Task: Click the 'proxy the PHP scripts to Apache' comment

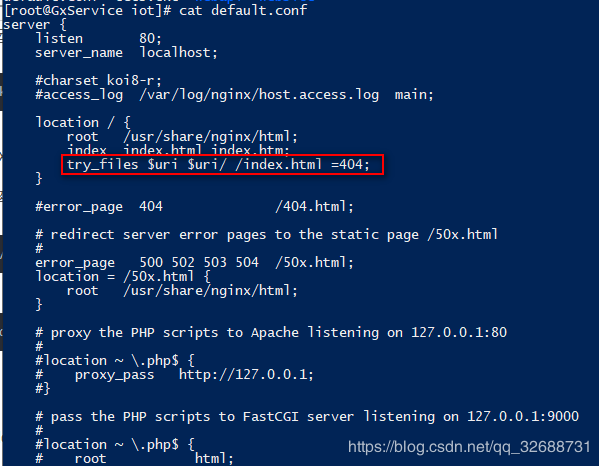Action: pos(175,333)
